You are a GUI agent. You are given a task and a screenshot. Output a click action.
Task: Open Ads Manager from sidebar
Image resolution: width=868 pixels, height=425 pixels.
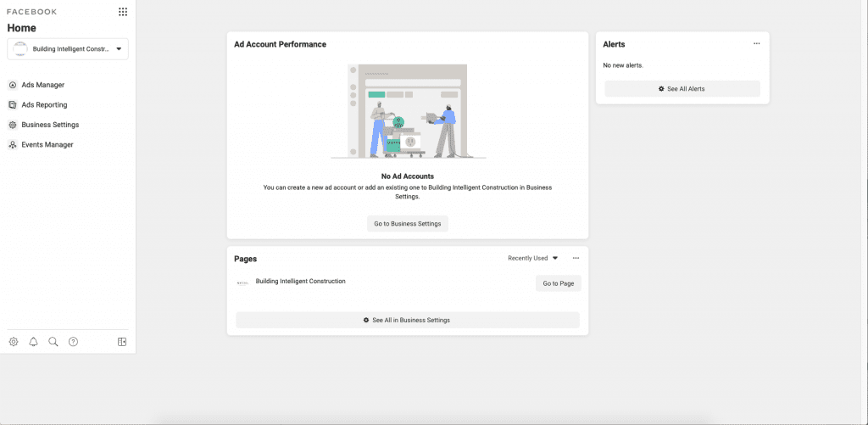click(x=43, y=85)
